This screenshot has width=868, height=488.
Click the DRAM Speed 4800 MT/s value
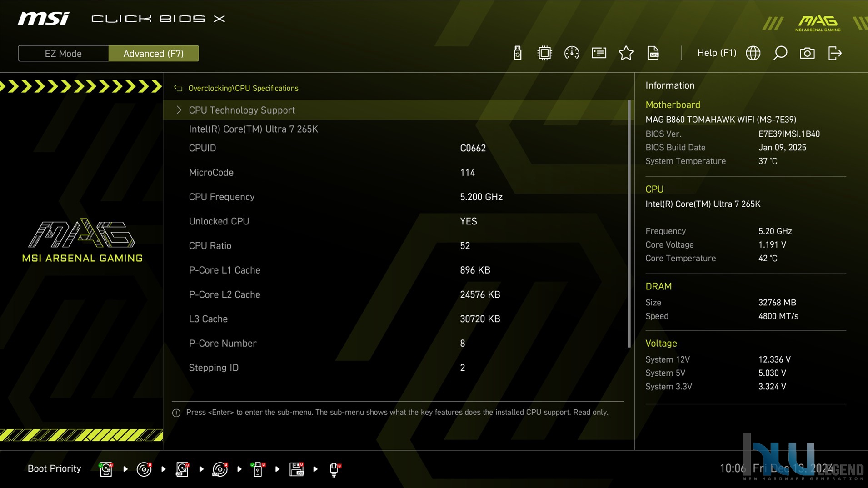tap(778, 316)
